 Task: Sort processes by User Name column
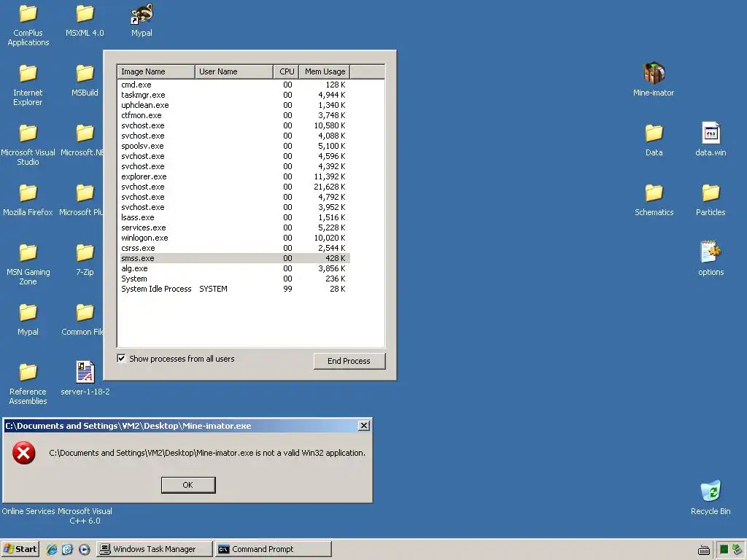(x=234, y=71)
